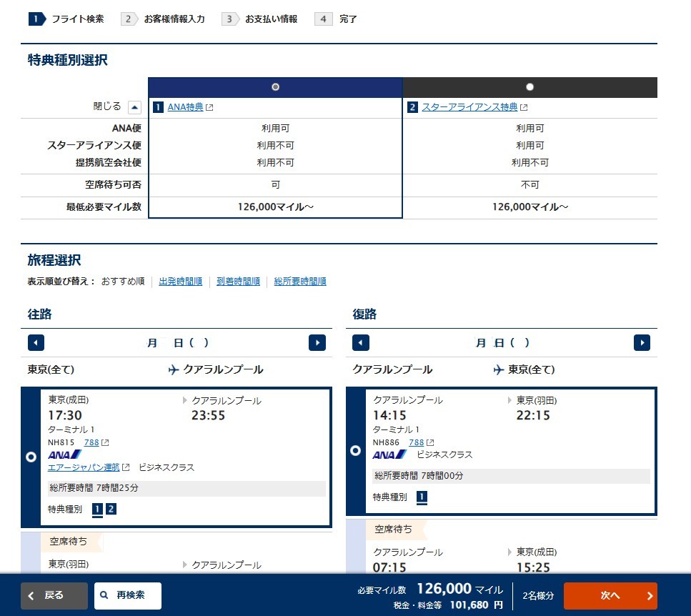Click the 再検索 search again button
Image resolution: width=691 pixels, height=616 pixels.
[x=128, y=596]
